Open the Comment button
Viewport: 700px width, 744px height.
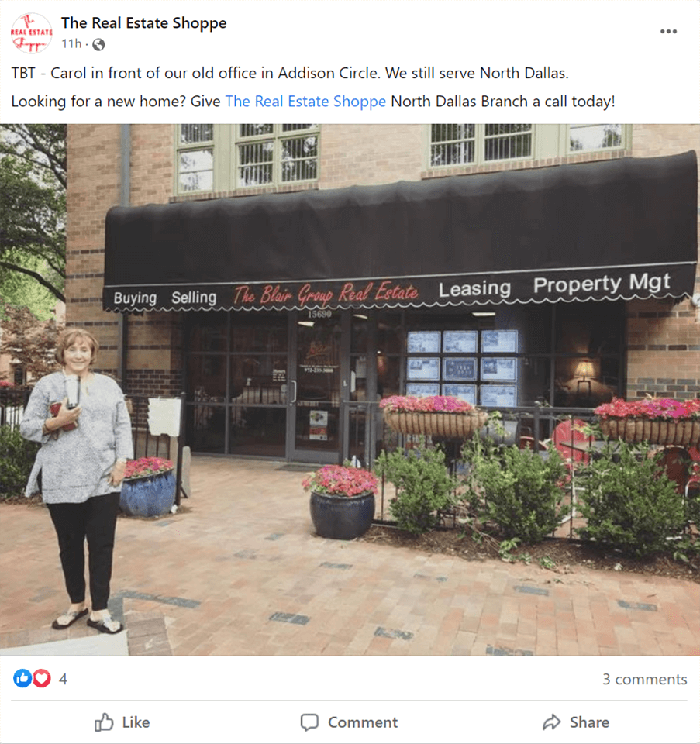click(349, 722)
